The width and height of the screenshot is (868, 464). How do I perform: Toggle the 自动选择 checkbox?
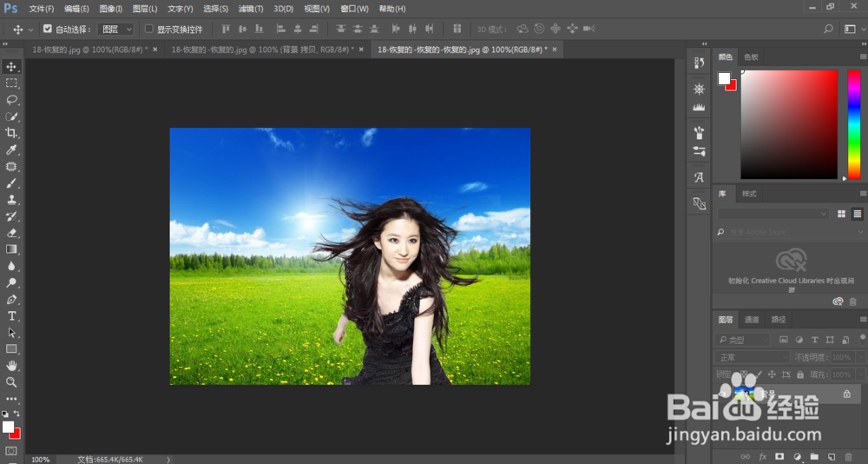(x=48, y=29)
